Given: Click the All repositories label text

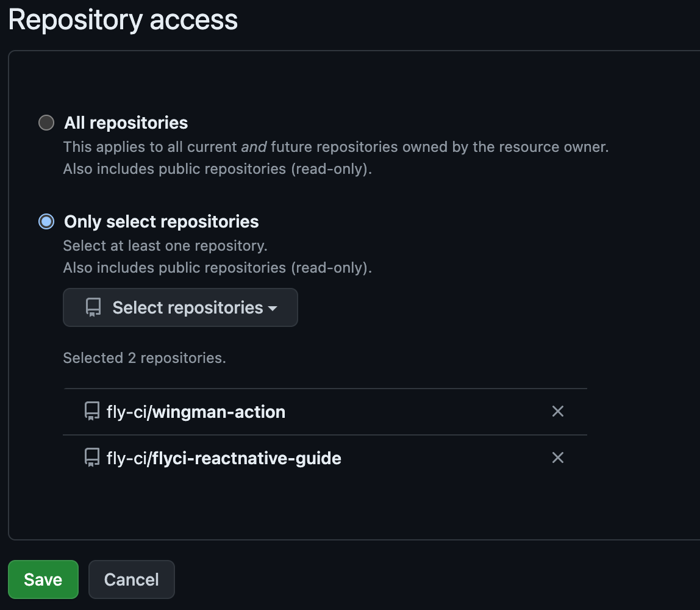Looking at the screenshot, I should [126, 123].
